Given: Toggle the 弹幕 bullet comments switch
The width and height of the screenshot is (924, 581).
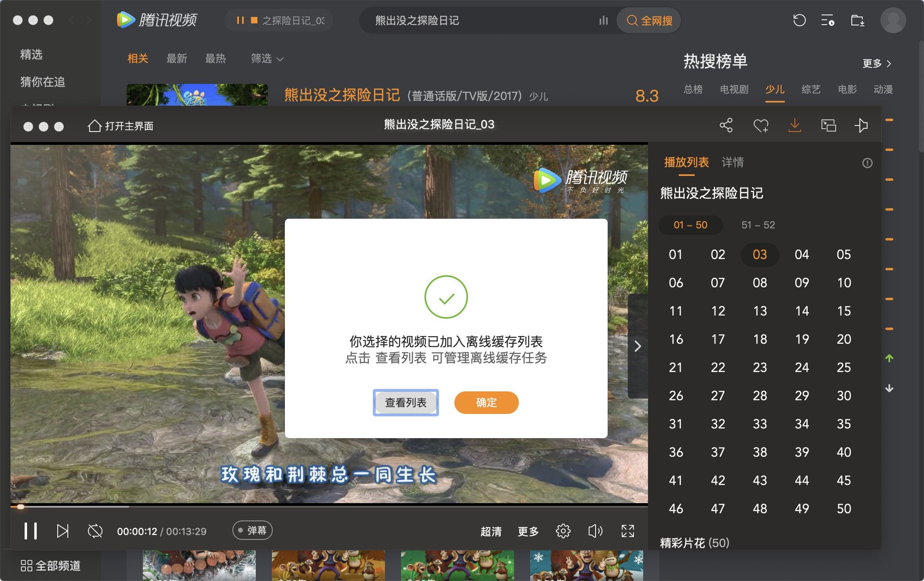Looking at the screenshot, I should pyautogui.click(x=252, y=530).
